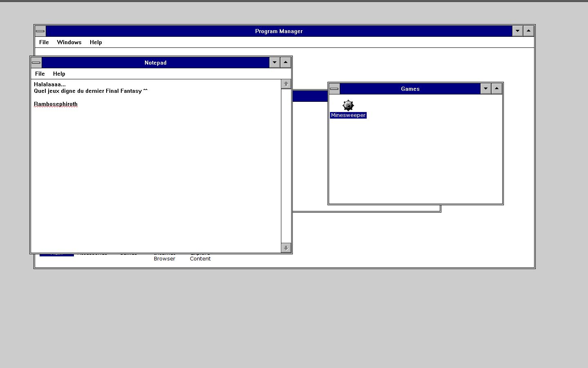The height and width of the screenshot is (368, 588).
Task: Click Notepad's scroll up arrow
Action: (x=286, y=84)
